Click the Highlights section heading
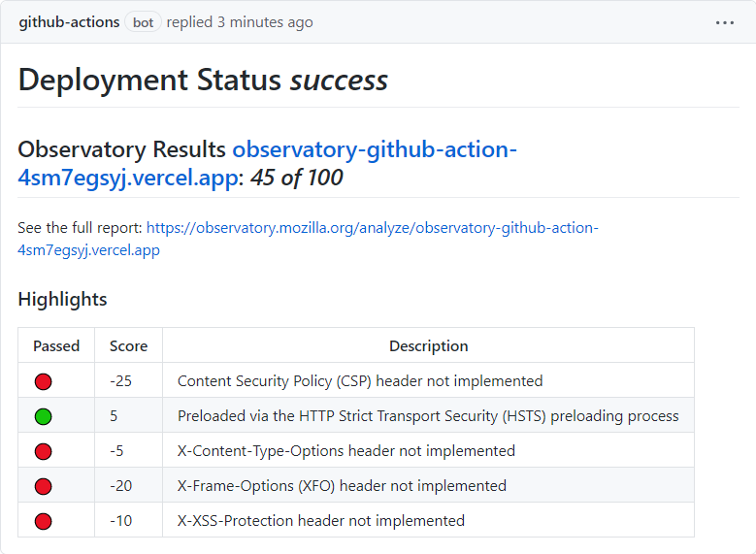Viewport: 756px width, 554px height. pyautogui.click(x=62, y=300)
